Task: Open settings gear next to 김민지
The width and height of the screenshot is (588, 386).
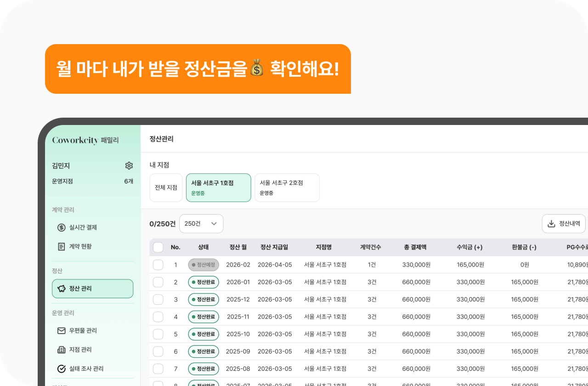Action: click(129, 166)
